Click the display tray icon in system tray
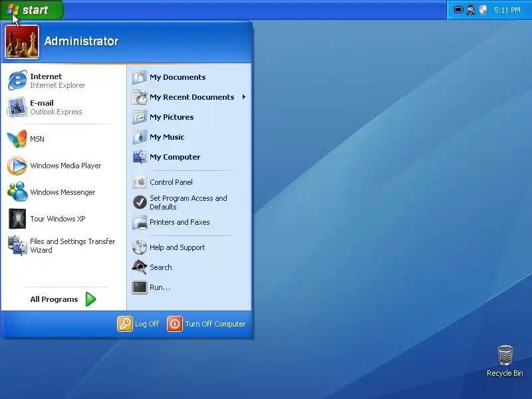This screenshot has width=532, height=399. (x=458, y=10)
